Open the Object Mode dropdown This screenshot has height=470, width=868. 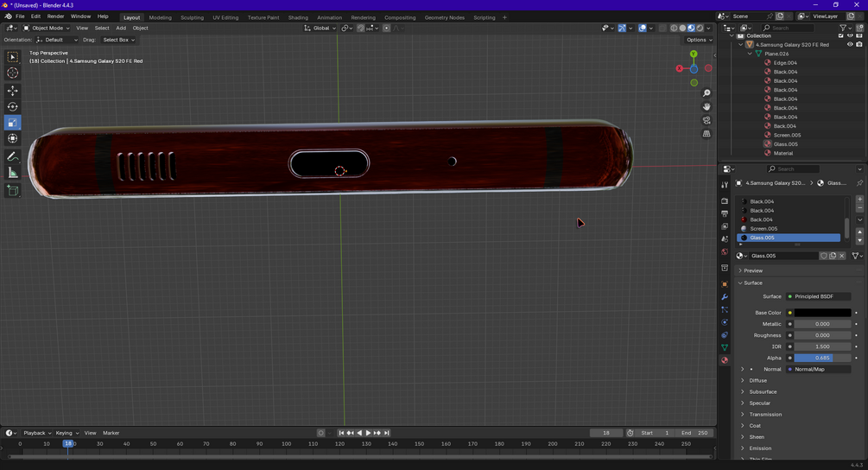click(x=47, y=28)
